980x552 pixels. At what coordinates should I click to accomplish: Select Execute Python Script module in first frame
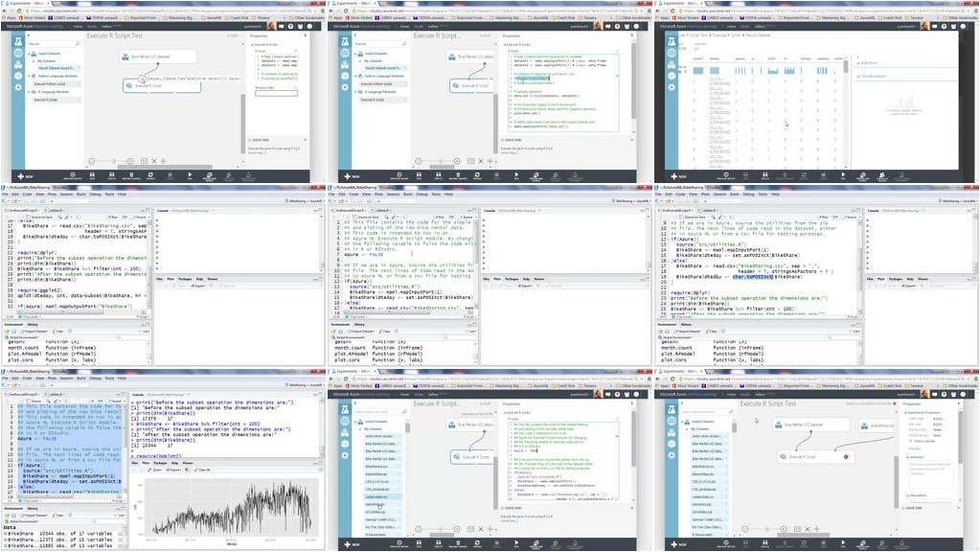click(57, 83)
